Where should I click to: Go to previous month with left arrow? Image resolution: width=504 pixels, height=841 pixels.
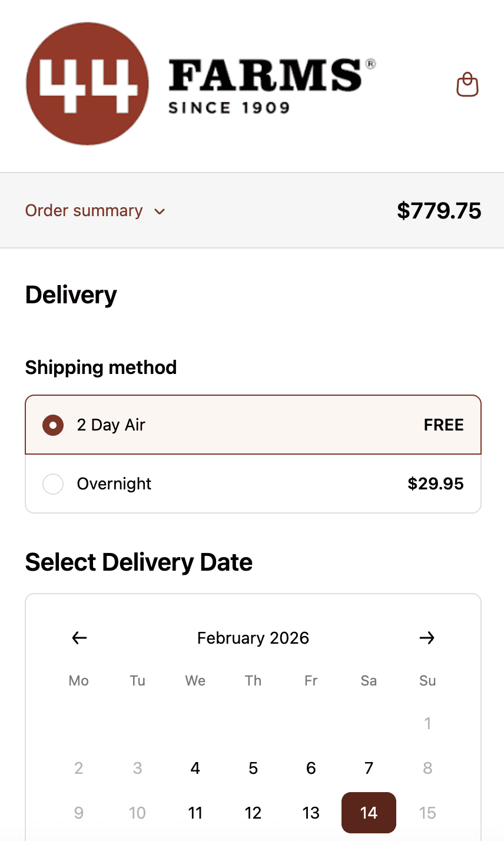tap(79, 638)
